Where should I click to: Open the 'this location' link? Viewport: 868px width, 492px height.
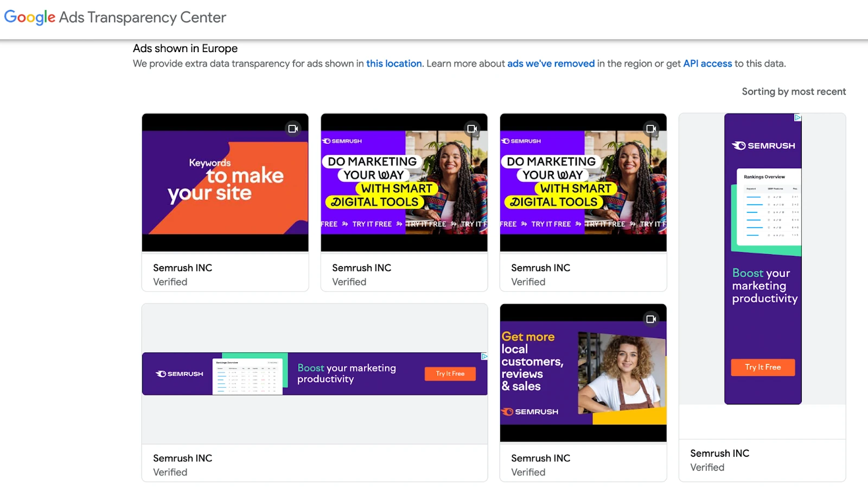point(394,64)
